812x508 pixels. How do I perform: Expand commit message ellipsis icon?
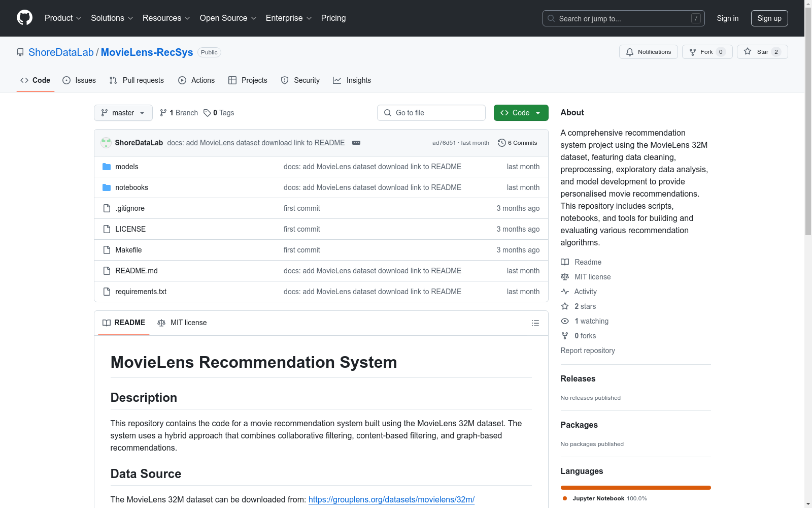[x=356, y=143]
